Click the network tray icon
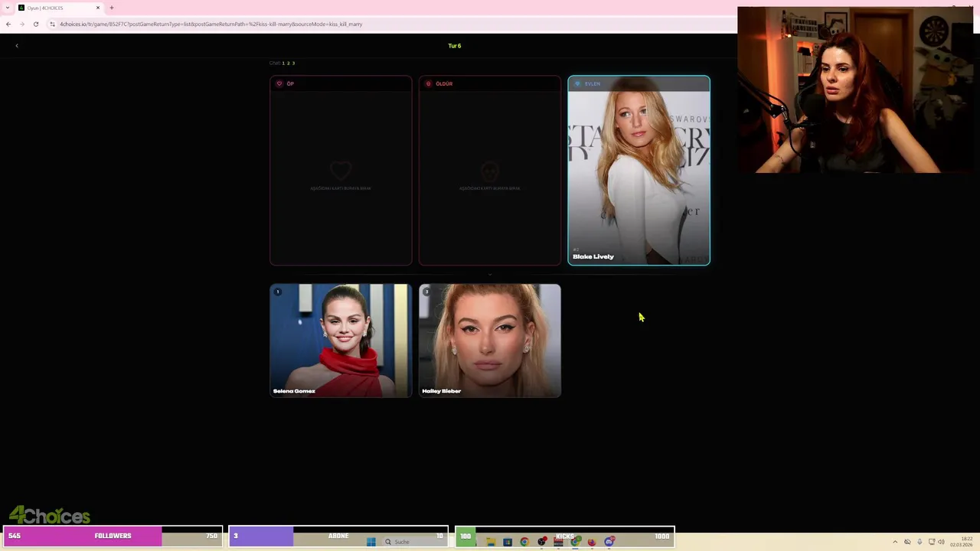This screenshot has width=980, height=551. [x=931, y=542]
